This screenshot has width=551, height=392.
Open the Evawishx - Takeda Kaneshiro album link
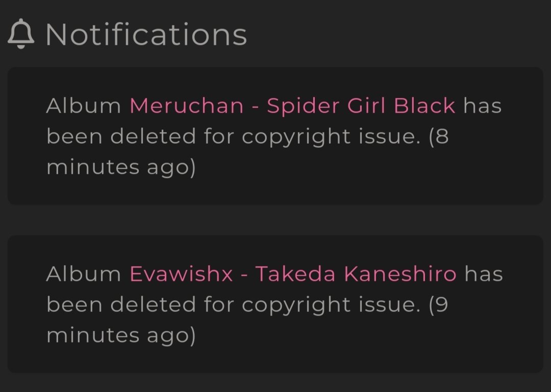click(293, 274)
